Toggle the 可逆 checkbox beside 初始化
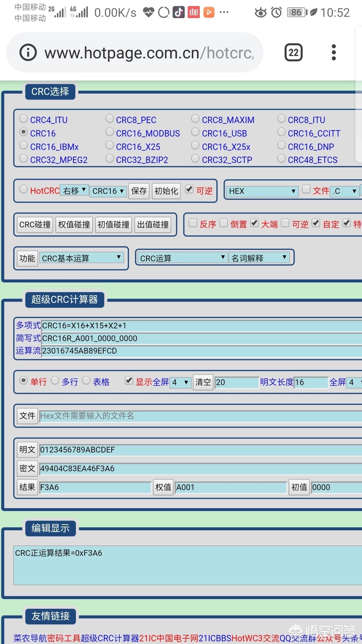Image resolution: width=362 pixels, height=644 pixels. [189, 189]
